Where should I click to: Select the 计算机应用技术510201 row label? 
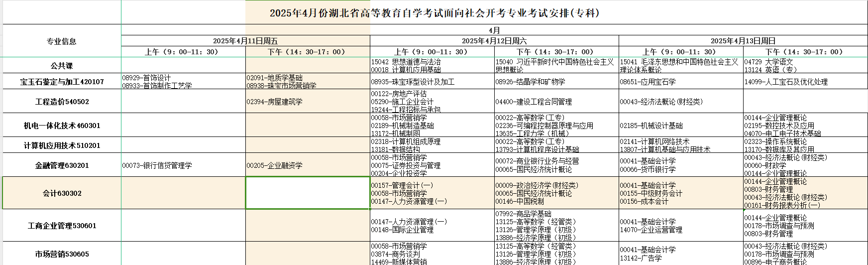pyautogui.click(x=62, y=145)
